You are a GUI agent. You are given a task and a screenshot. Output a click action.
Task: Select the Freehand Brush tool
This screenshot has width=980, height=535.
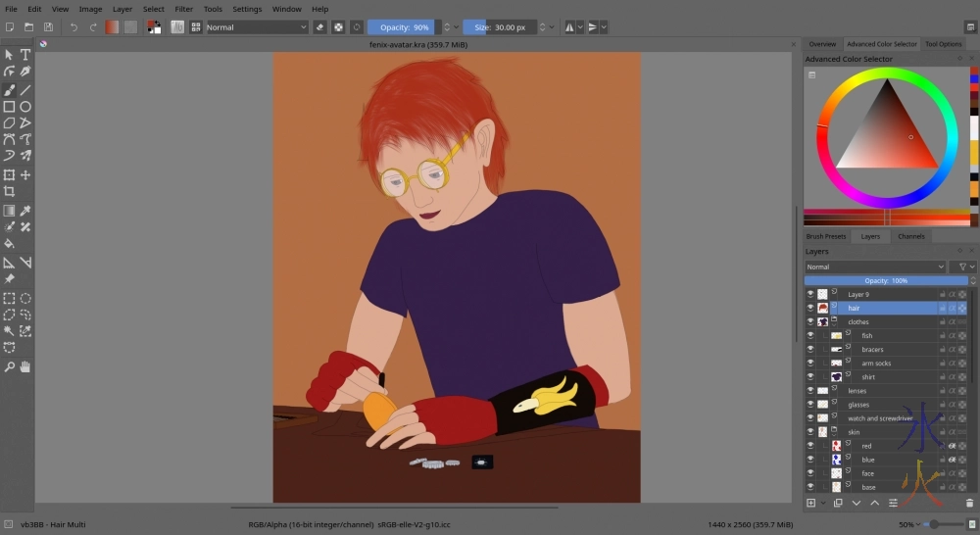coord(9,89)
